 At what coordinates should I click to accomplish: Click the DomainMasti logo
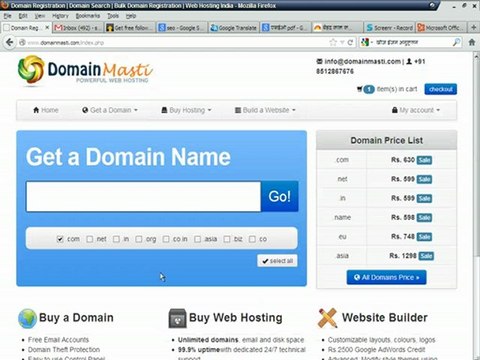pyautogui.click(x=85, y=70)
